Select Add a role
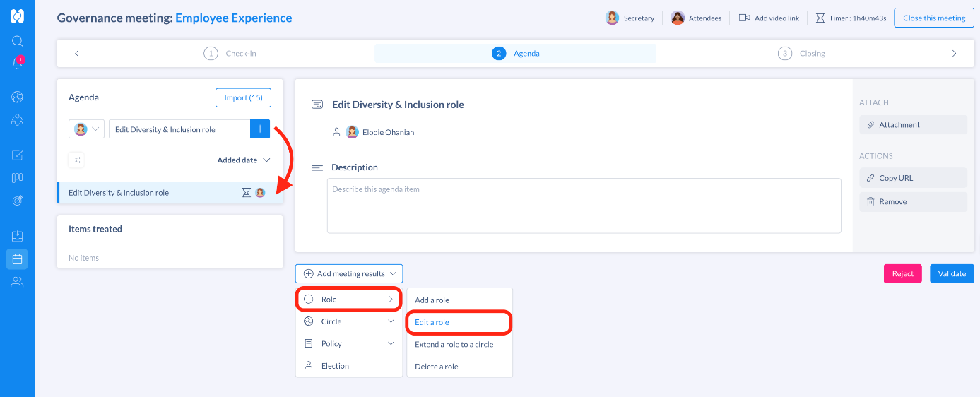This screenshot has height=397, width=980. click(459, 300)
